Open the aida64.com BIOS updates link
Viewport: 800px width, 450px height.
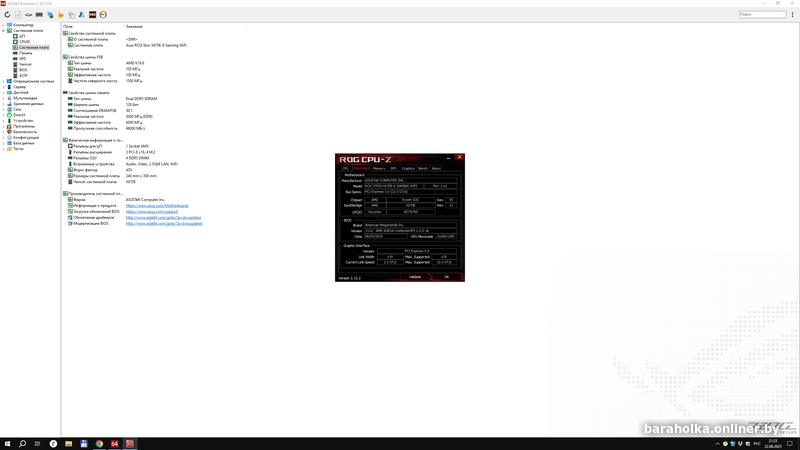(164, 223)
